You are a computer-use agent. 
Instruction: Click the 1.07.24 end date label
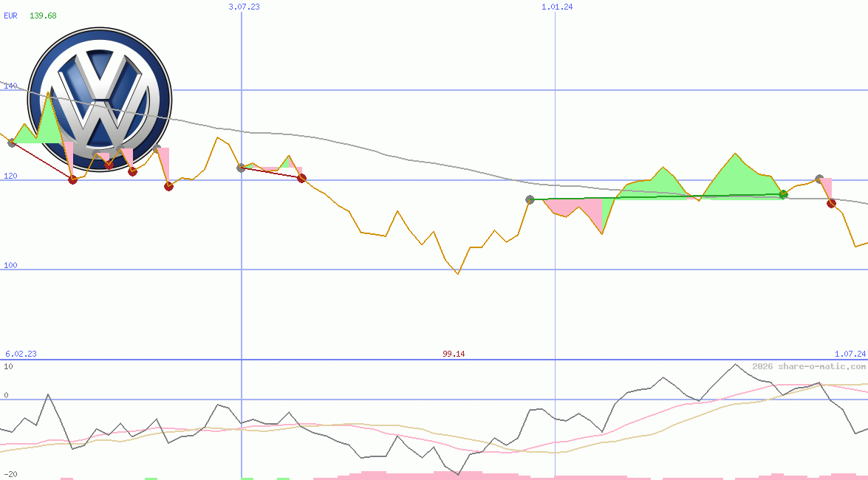pos(850,354)
